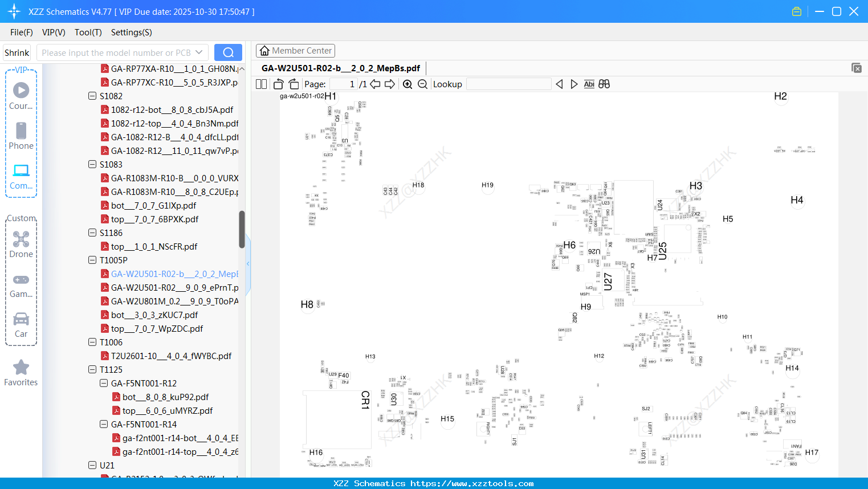Collapse the GA-F5NT001-R12 subfolder
This screenshot has width=868, height=489.
point(104,383)
